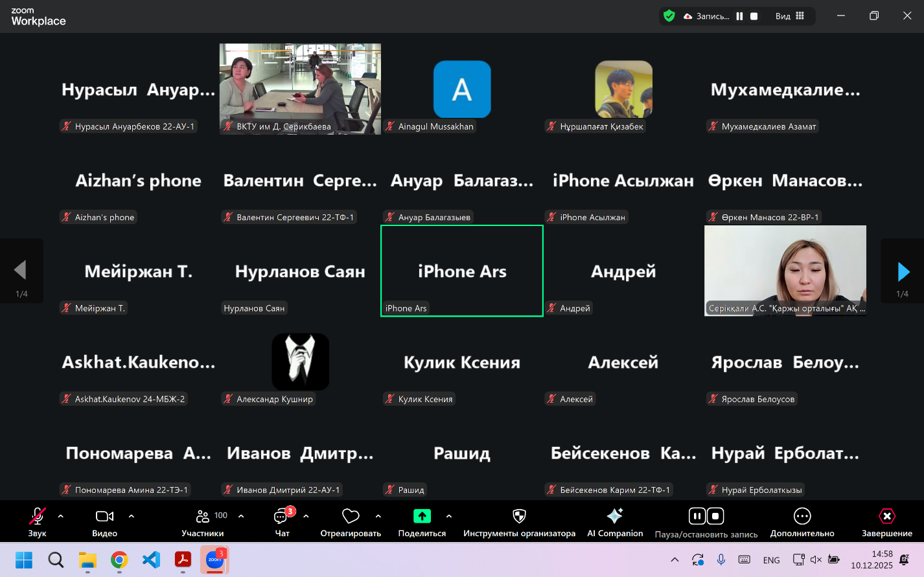This screenshot has width=924, height=577.
Task: Open the More options icon
Action: point(802,516)
